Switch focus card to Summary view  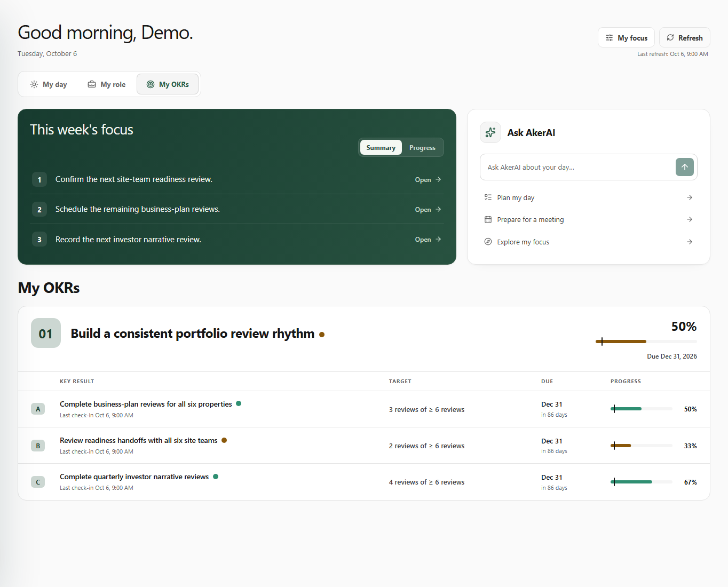pos(381,148)
